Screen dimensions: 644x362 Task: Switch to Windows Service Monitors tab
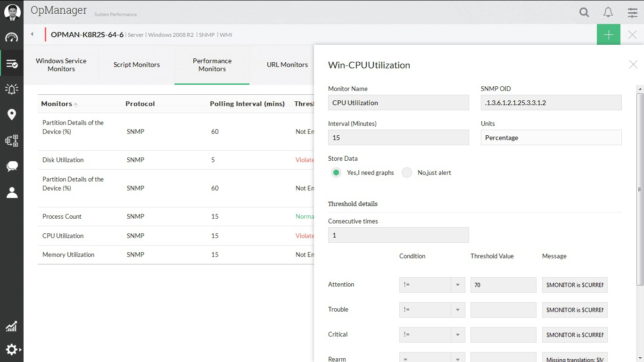pos(61,65)
